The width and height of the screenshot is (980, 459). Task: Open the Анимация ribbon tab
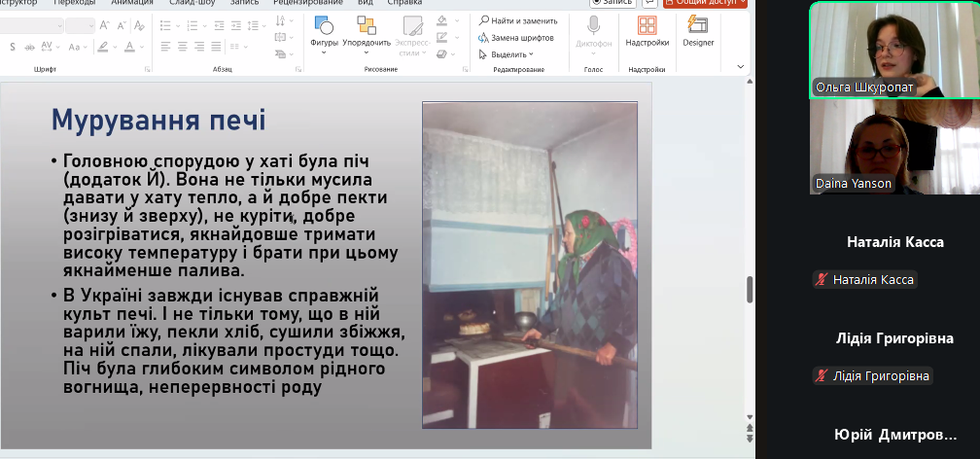pyautogui.click(x=131, y=3)
